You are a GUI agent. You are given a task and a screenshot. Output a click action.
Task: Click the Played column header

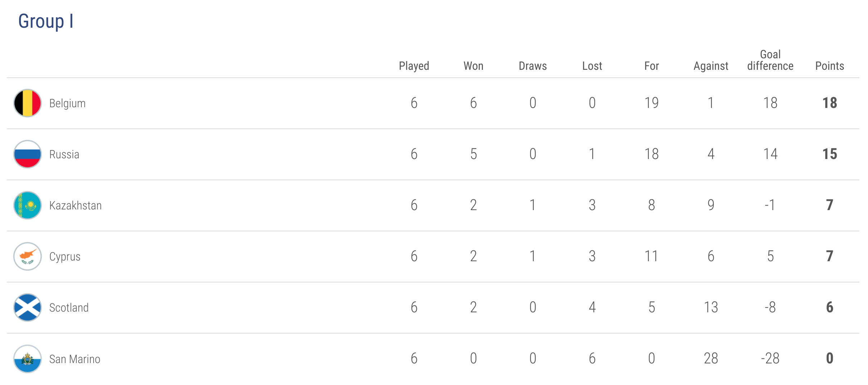pos(414,66)
